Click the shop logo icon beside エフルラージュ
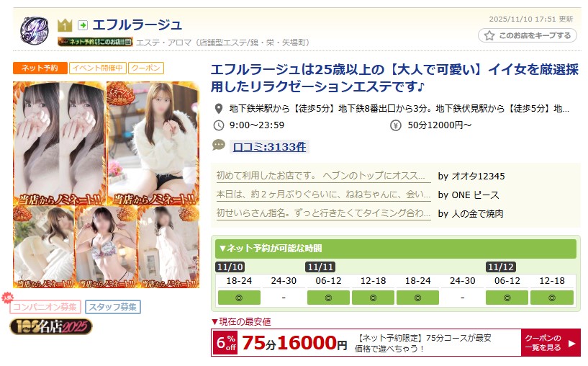588x366 pixels. click(x=34, y=30)
